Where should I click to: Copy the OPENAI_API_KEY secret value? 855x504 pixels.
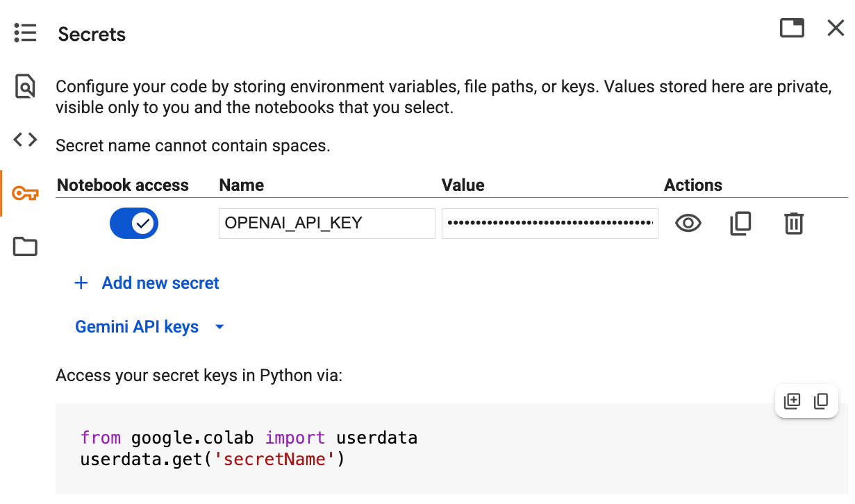pos(740,224)
